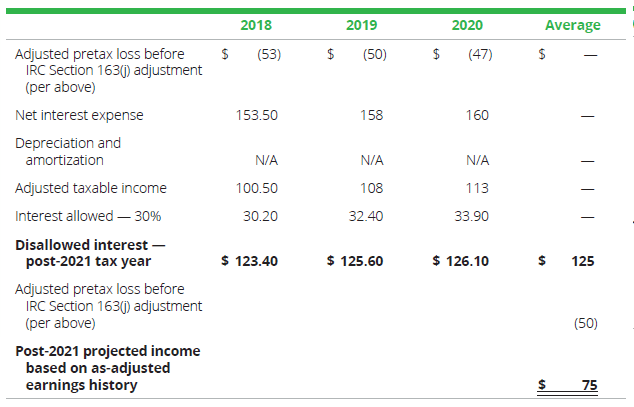The height and width of the screenshot is (407, 634).
Task: Click the "Net interest expense" row label
Action: pyautogui.click(x=79, y=115)
